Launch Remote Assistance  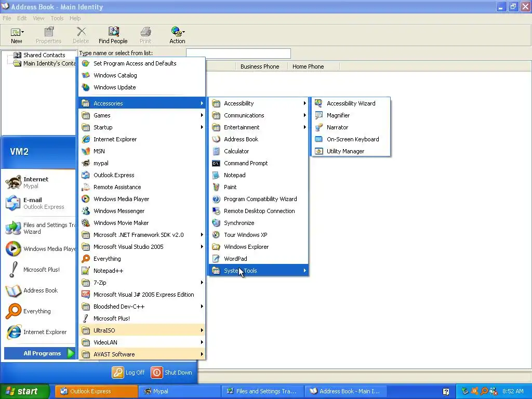click(142, 187)
